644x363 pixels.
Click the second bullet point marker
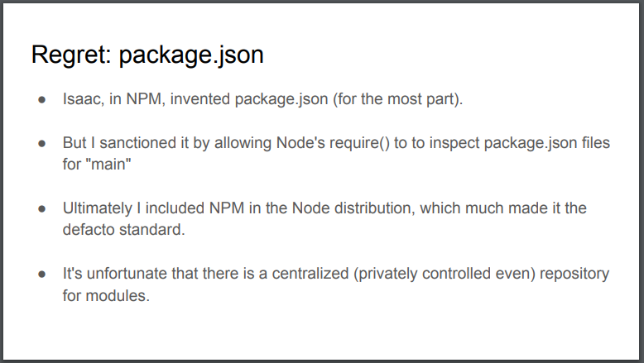pyautogui.click(x=42, y=144)
